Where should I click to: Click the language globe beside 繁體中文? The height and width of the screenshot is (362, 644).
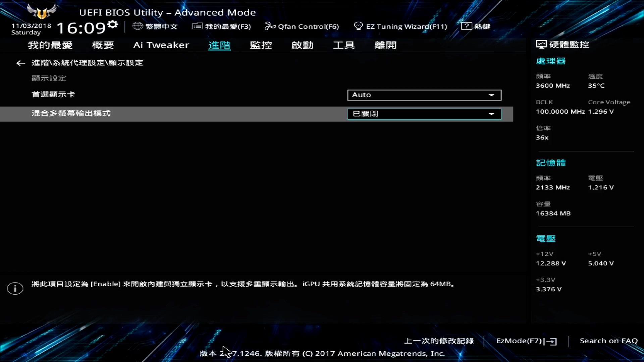coord(138,26)
